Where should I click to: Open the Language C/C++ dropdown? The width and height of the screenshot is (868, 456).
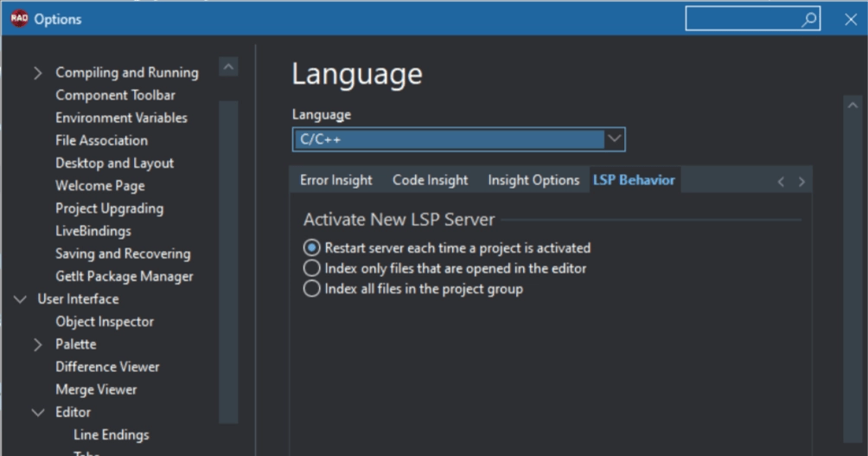(x=614, y=138)
